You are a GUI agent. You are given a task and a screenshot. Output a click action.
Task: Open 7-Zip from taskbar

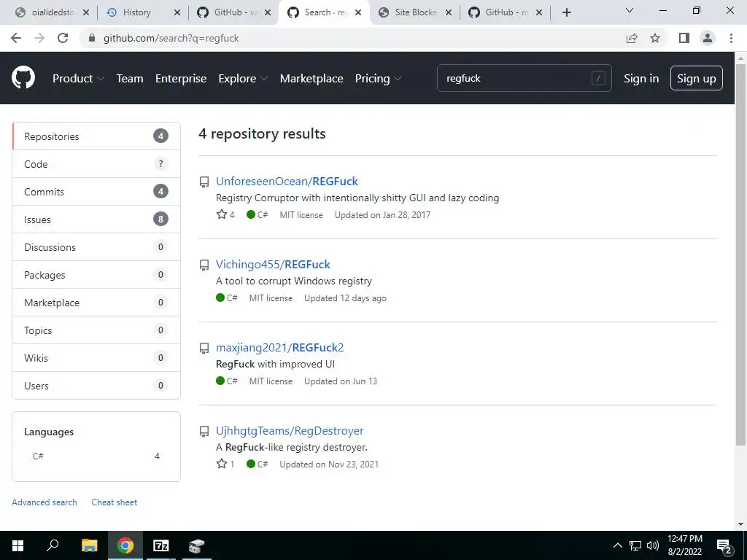160,545
